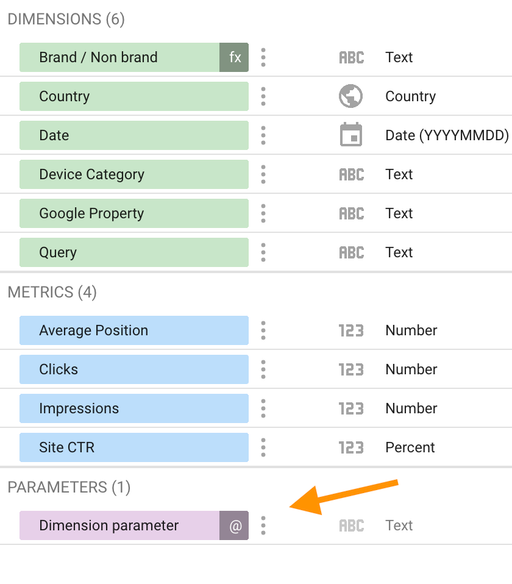The width and height of the screenshot is (512, 584).
Task: Change the Impressions Number type dropdown
Action: 411,409
